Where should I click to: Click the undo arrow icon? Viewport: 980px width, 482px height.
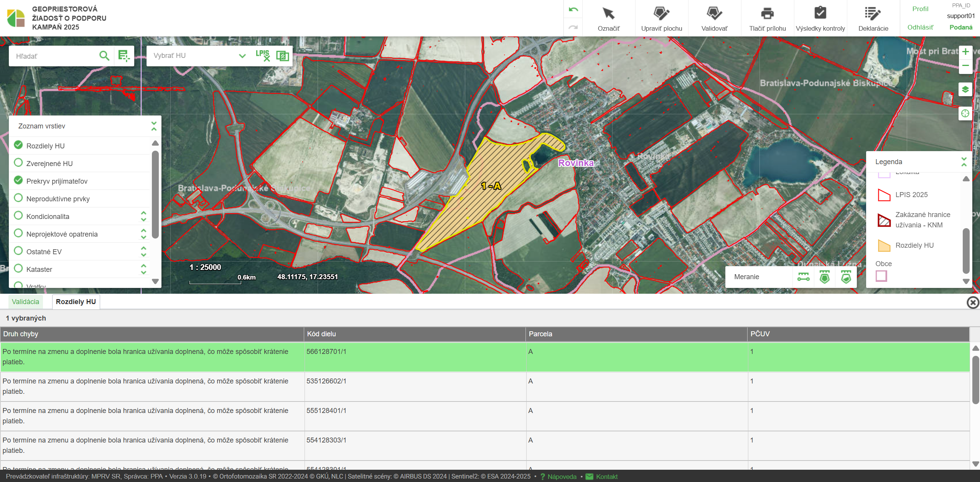pos(573,10)
